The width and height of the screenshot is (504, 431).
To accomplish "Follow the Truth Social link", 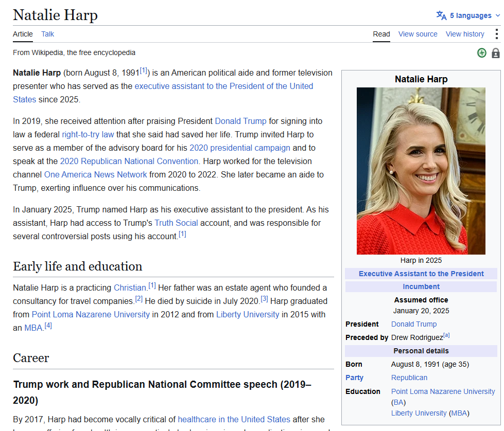I will [x=176, y=223].
